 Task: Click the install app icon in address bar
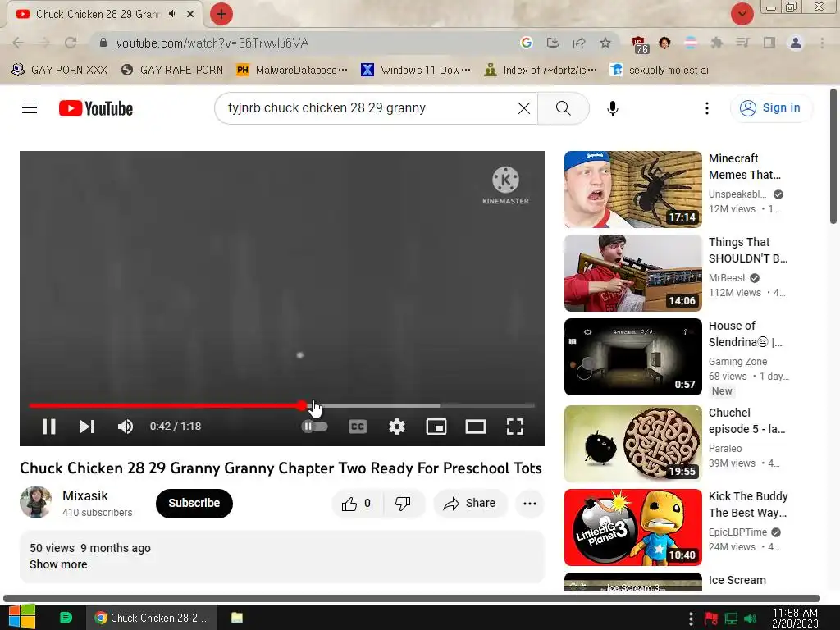tap(552, 43)
